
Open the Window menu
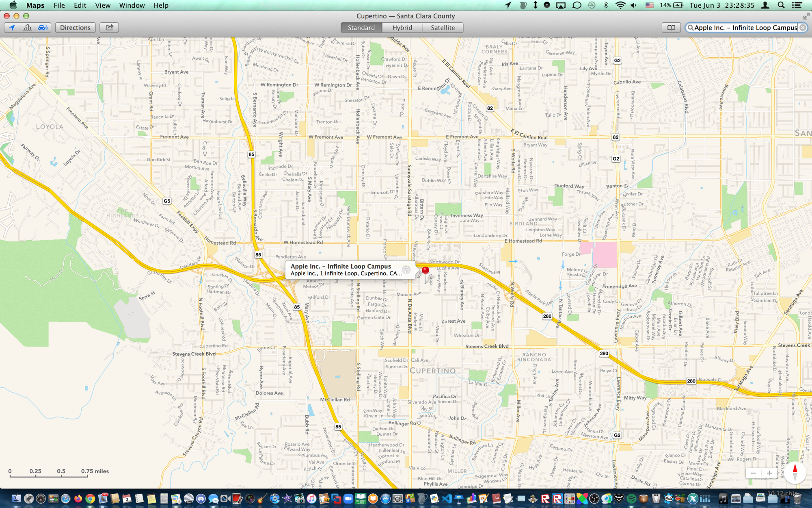click(132, 5)
